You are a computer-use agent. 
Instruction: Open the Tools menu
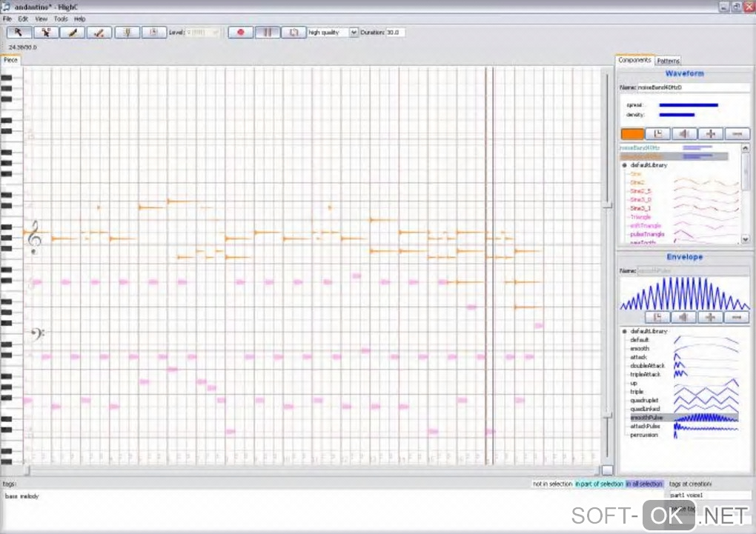tap(61, 19)
